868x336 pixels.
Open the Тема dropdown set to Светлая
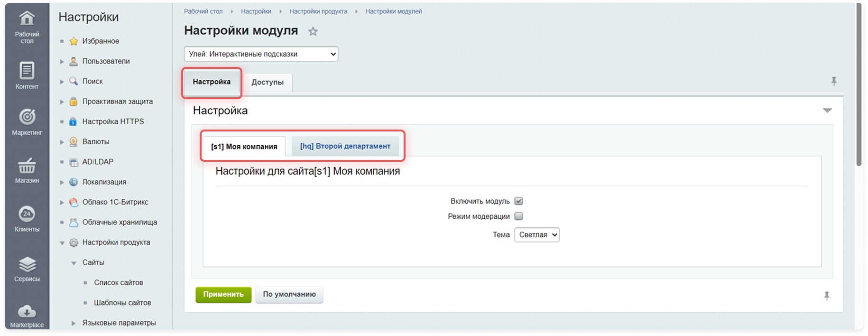[x=536, y=235]
